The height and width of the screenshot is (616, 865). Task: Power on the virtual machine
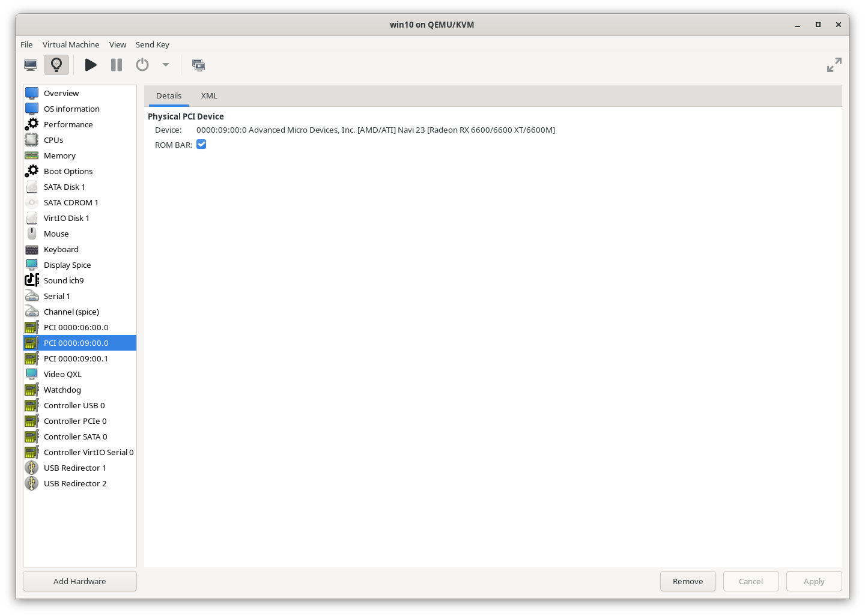click(x=91, y=65)
